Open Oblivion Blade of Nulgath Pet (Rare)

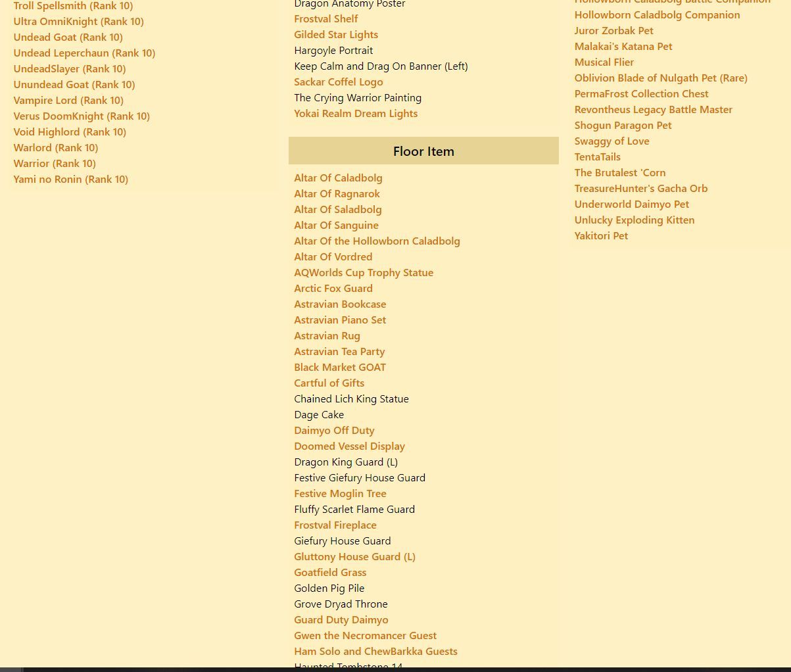click(661, 78)
